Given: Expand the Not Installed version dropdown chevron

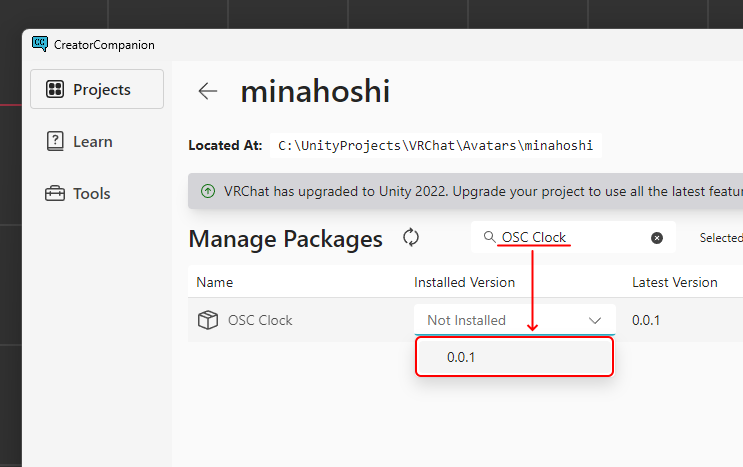Looking at the screenshot, I should tap(595, 321).
